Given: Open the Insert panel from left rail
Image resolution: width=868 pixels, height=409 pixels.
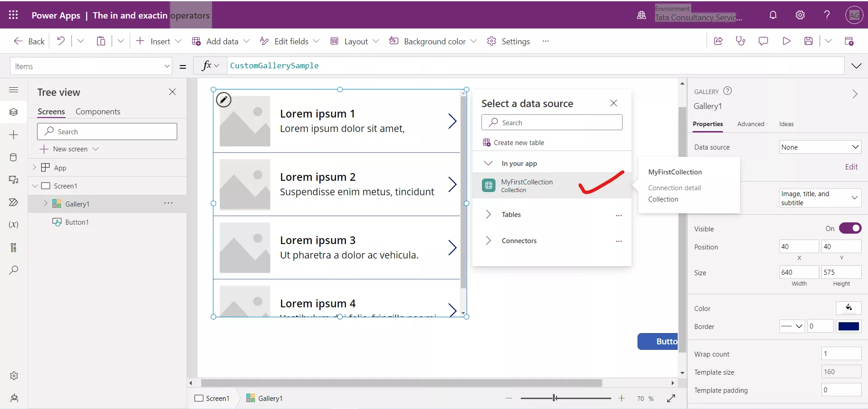Looking at the screenshot, I should (x=14, y=135).
